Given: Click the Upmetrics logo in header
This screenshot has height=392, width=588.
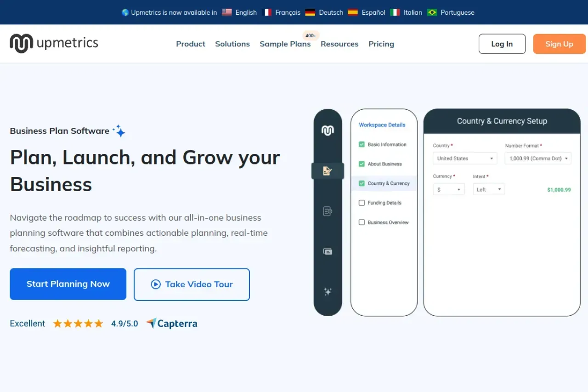Looking at the screenshot, I should (x=54, y=44).
